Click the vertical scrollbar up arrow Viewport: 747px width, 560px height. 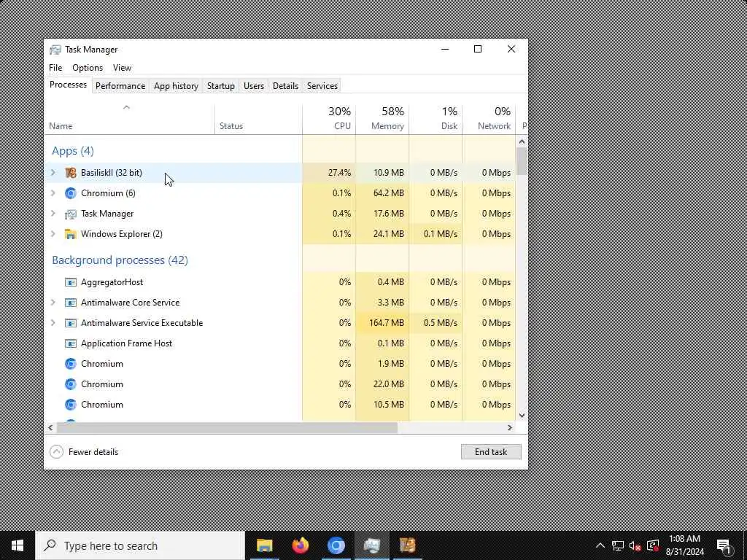522,141
